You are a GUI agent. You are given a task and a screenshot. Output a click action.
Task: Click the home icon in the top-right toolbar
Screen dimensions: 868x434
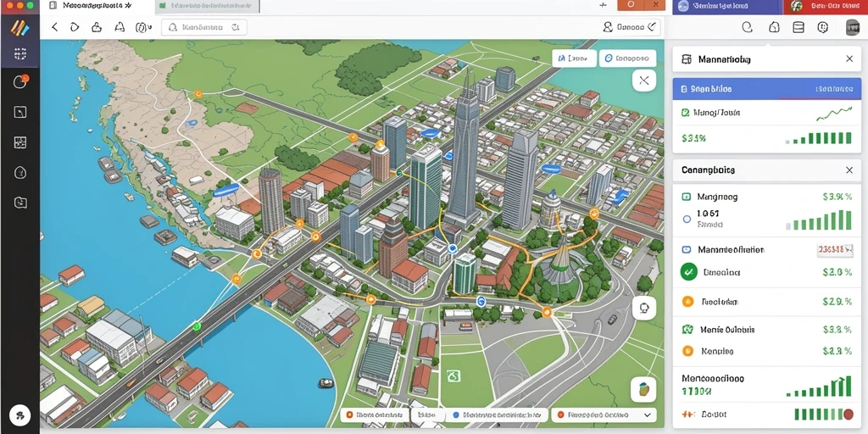pyautogui.click(x=774, y=27)
